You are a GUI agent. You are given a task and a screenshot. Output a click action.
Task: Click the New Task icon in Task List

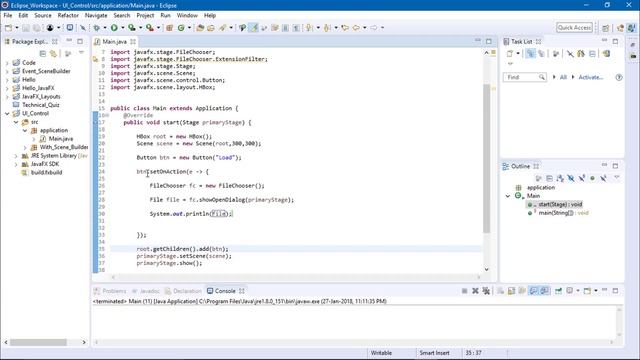coord(510,53)
